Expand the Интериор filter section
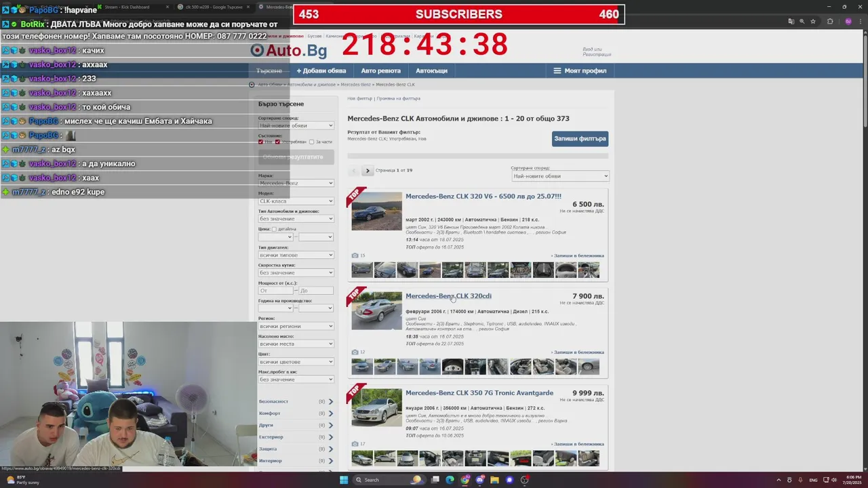 click(x=296, y=461)
